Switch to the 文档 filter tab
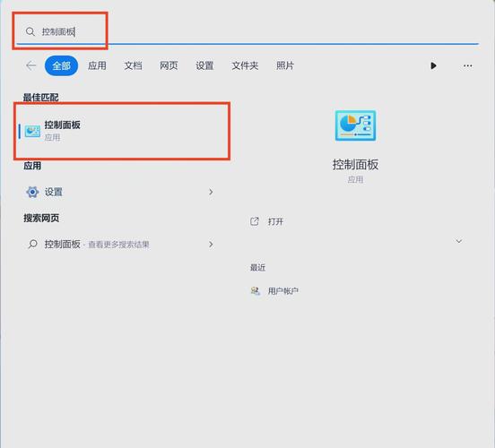This screenshot has height=448, width=495. 133,65
